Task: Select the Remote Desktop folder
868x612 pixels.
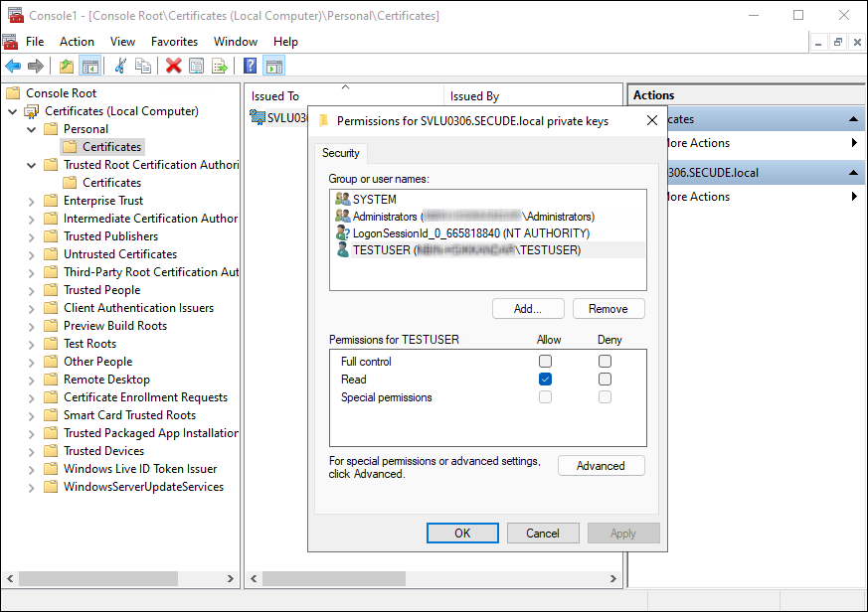Action: click(106, 380)
